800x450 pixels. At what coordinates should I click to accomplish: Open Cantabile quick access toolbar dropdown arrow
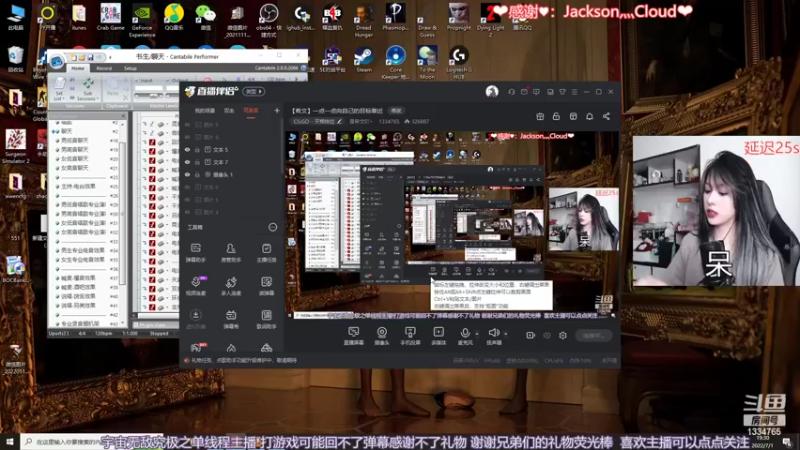[x=110, y=57]
